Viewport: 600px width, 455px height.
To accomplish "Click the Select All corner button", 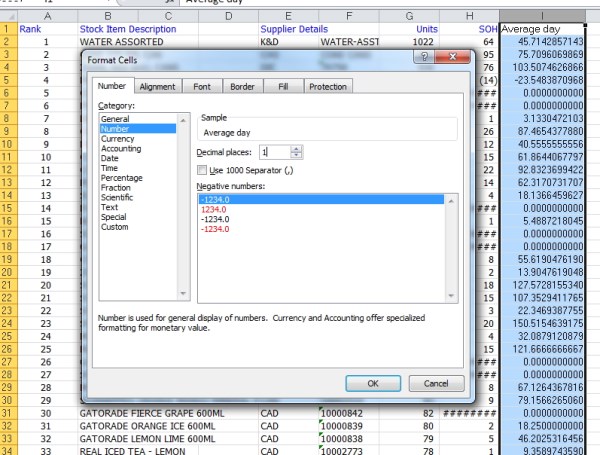I will pyautogui.click(x=8, y=16).
